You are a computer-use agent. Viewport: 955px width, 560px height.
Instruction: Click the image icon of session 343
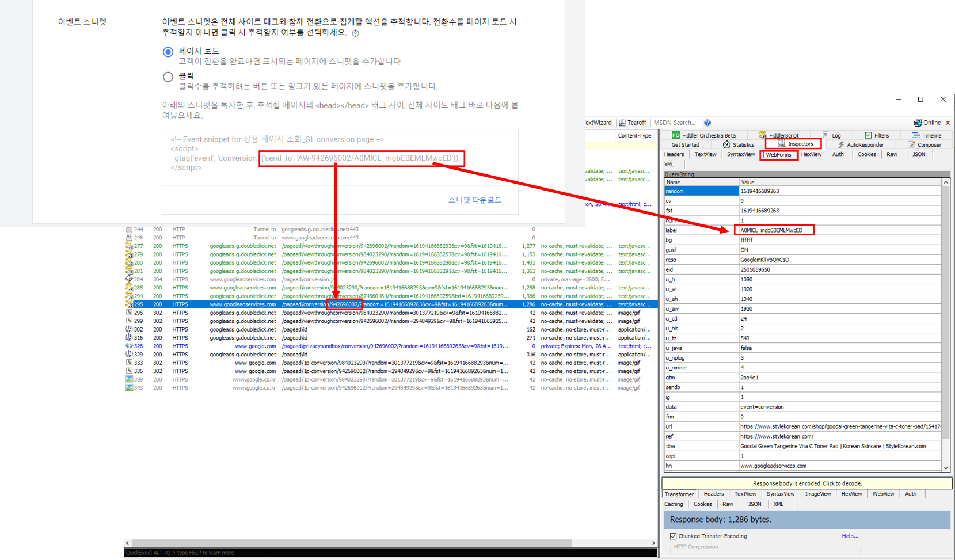pyautogui.click(x=129, y=388)
